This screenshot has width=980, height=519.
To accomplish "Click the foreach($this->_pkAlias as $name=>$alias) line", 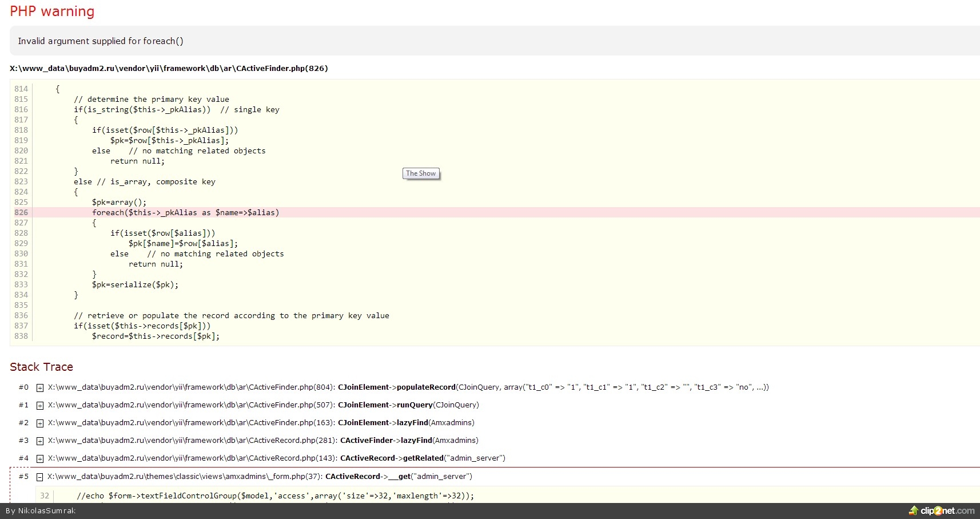I will coord(186,212).
